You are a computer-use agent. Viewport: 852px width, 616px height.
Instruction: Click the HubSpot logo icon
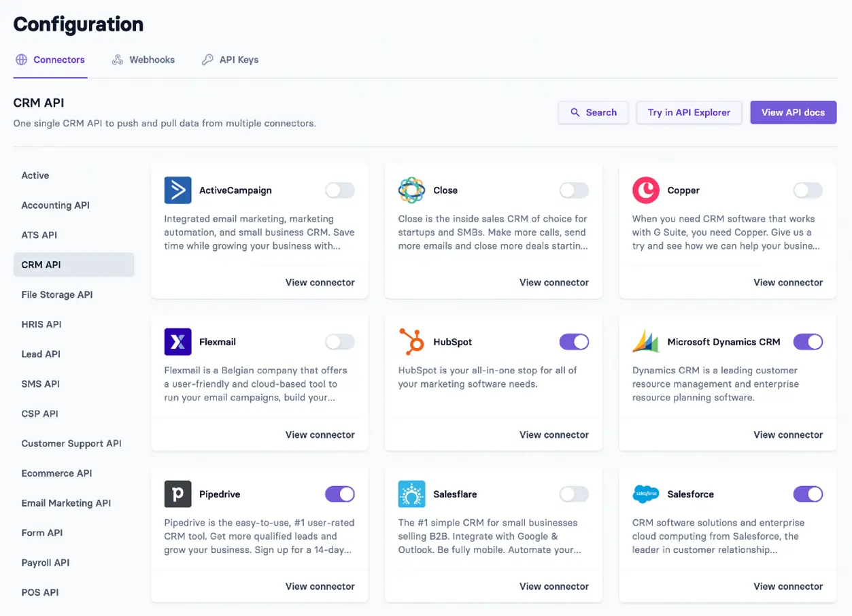click(x=411, y=342)
